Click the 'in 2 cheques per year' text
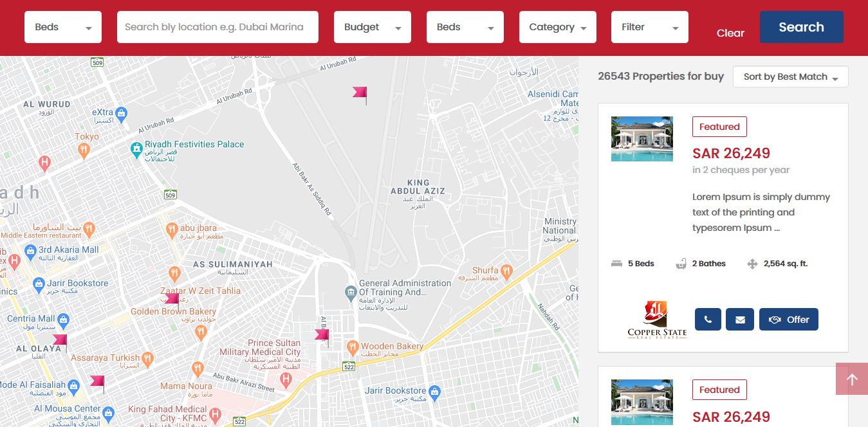This screenshot has height=427, width=868. tap(741, 170)
